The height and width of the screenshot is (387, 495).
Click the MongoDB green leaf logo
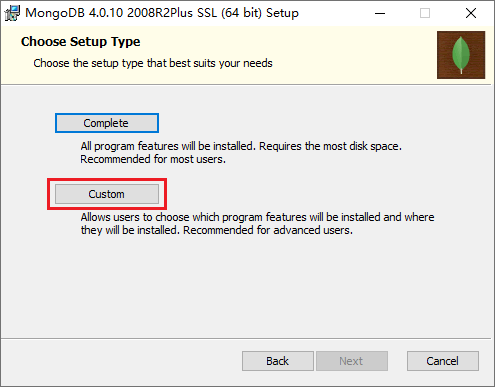coord(461,55)
